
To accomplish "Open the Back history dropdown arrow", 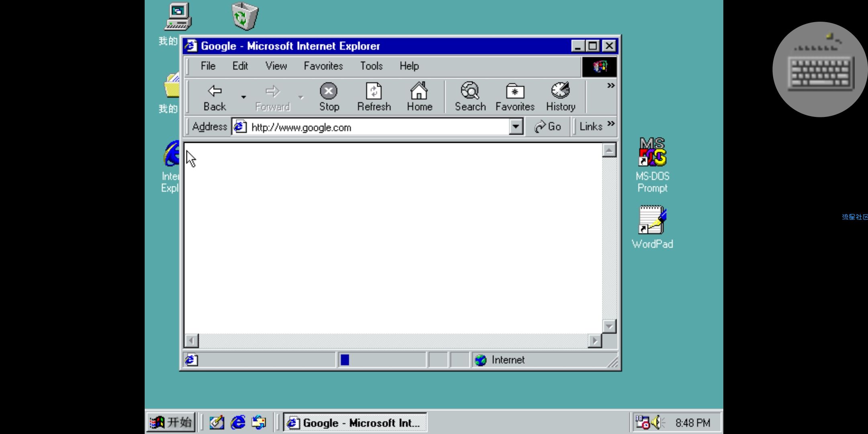I will click(x=243, y=97).
